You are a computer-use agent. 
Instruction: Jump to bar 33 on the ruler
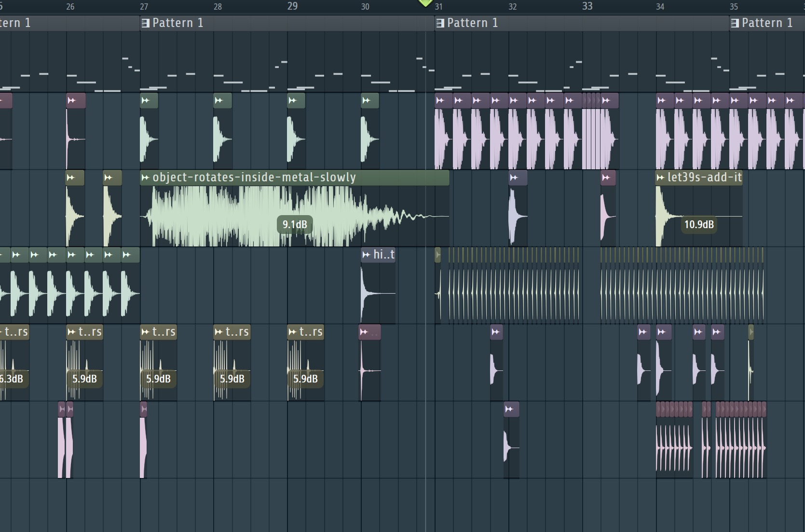coord(587,6)
